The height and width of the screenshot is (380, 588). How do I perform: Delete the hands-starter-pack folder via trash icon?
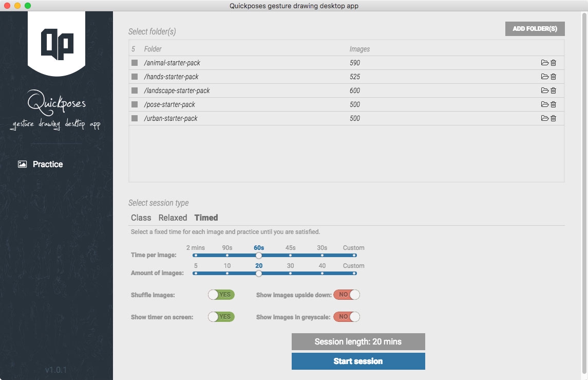(x=553, y=77)
